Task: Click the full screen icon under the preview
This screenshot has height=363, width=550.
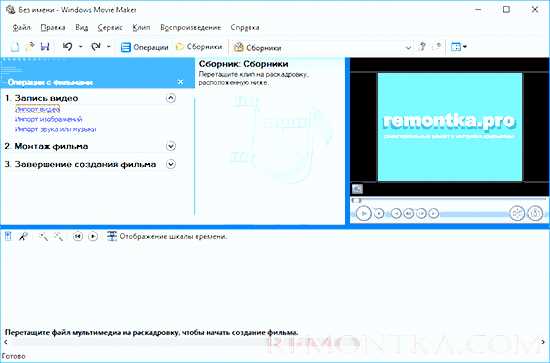Action: (x=357, y=189)
